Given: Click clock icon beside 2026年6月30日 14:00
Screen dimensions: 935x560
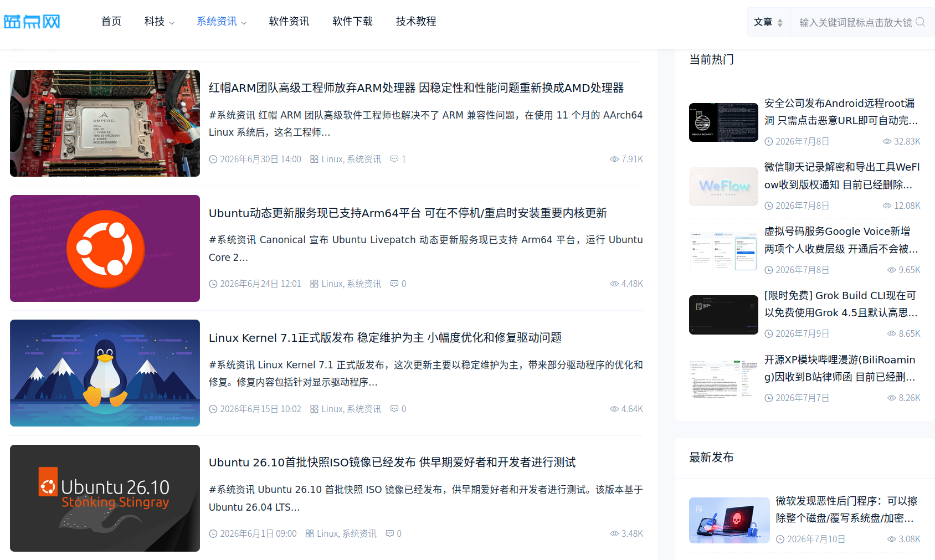Looking at the screenshot, I should (213, 159).
